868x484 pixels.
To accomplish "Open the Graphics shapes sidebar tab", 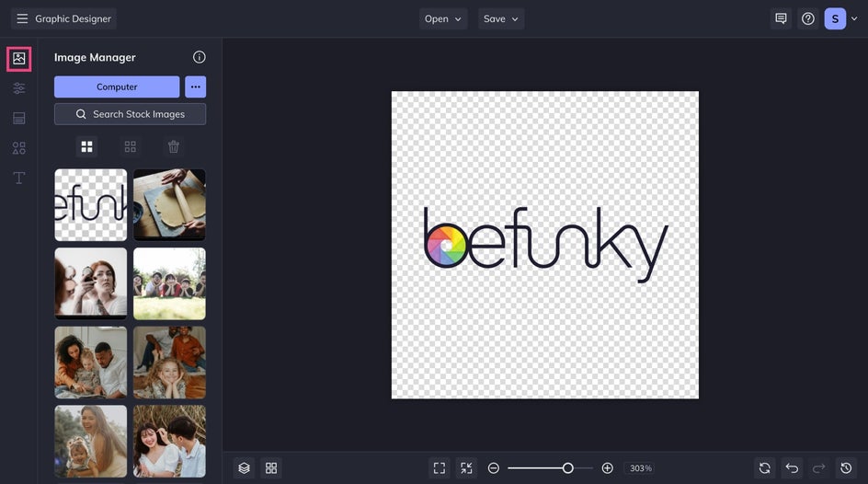I will coord(18,148).
